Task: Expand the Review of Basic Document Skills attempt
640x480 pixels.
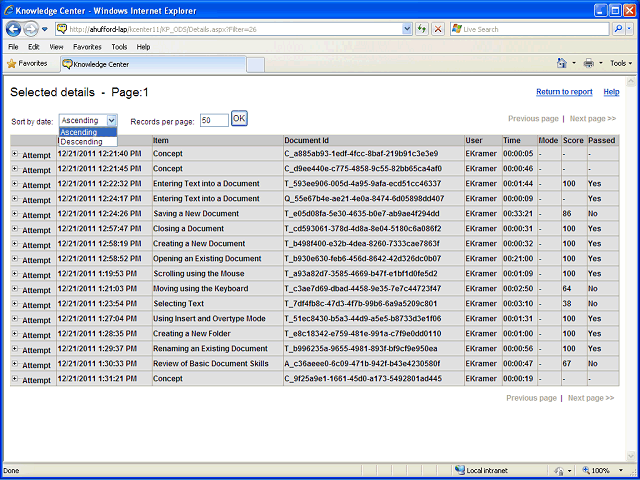Action: (x=15, y=364)
